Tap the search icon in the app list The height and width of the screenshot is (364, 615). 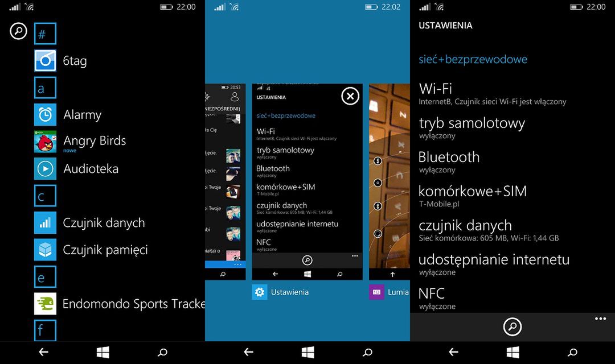18,31
